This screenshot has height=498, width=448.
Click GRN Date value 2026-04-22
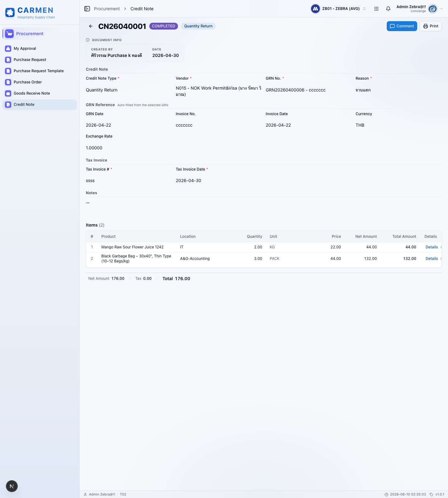98,125
